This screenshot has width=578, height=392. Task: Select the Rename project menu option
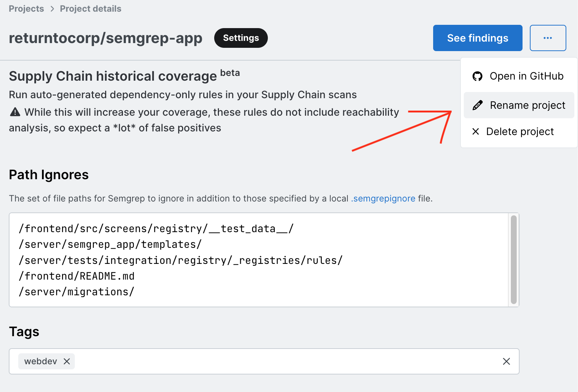527,105
